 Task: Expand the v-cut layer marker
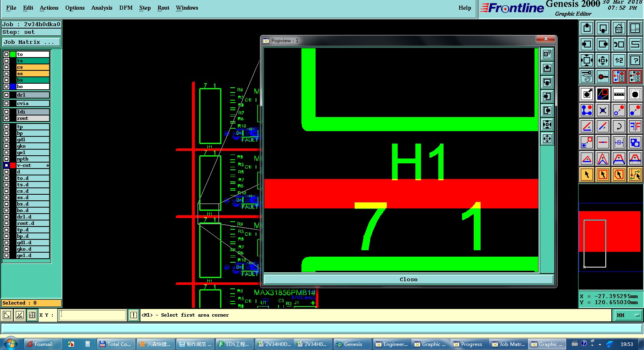(47, 165)
